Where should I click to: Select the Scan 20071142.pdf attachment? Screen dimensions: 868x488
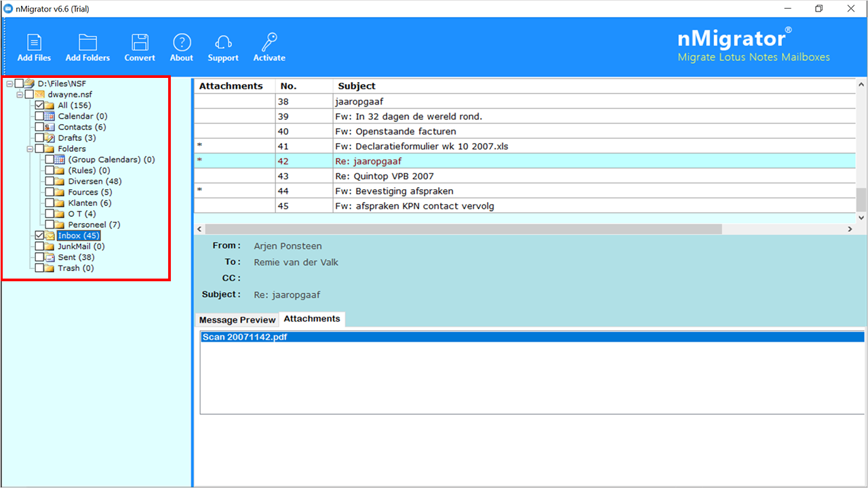245,338
